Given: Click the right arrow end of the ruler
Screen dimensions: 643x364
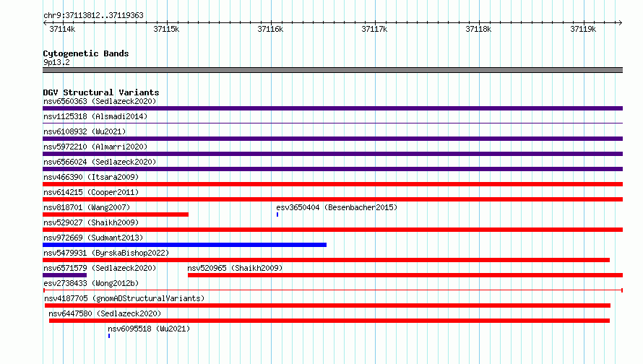Looking at the screenshot, I should (x=621, y=22).
